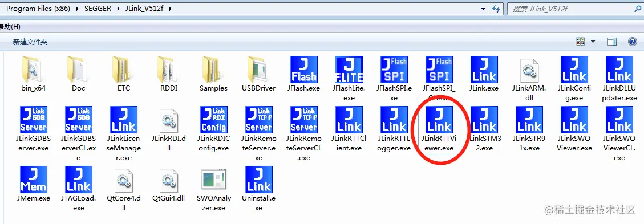Select the JLinkDLLUpdater.exe icon
Viewport: 644px width, 224px height.
tap(619, 70)
